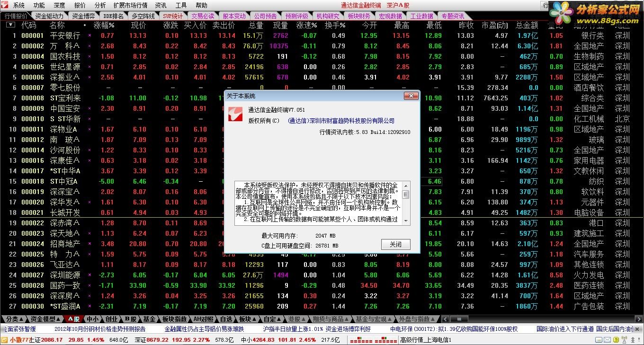Click the × marker icon beside 深物业A
Screen dimensions: 644x345
(x=89, y=129)
